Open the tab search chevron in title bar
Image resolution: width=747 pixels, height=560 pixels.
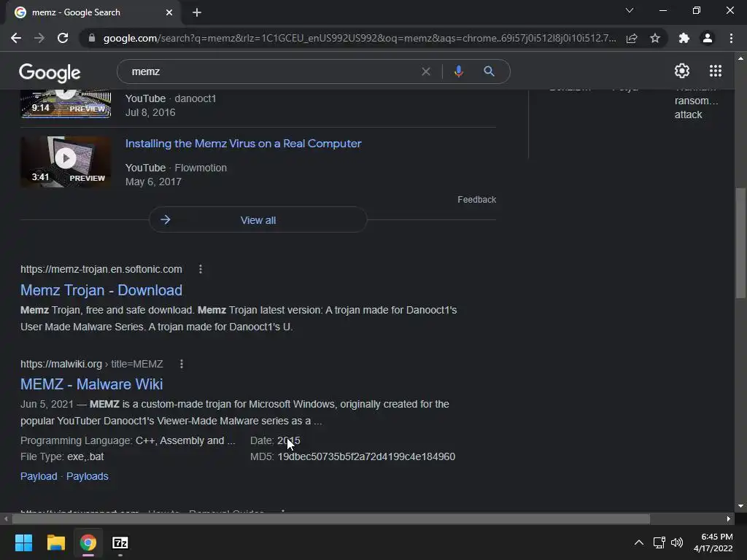[x=630, y=10]
